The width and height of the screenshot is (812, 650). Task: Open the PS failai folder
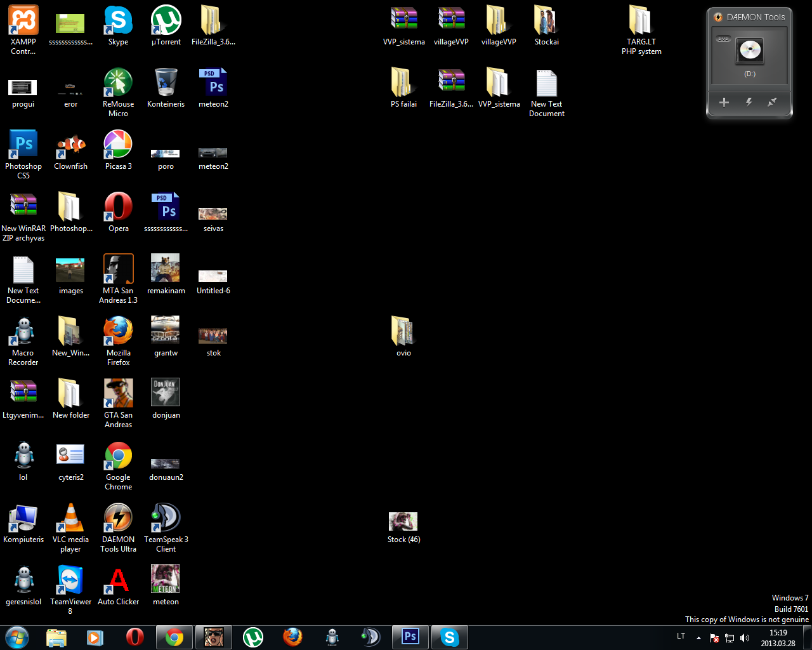point(403,88)
